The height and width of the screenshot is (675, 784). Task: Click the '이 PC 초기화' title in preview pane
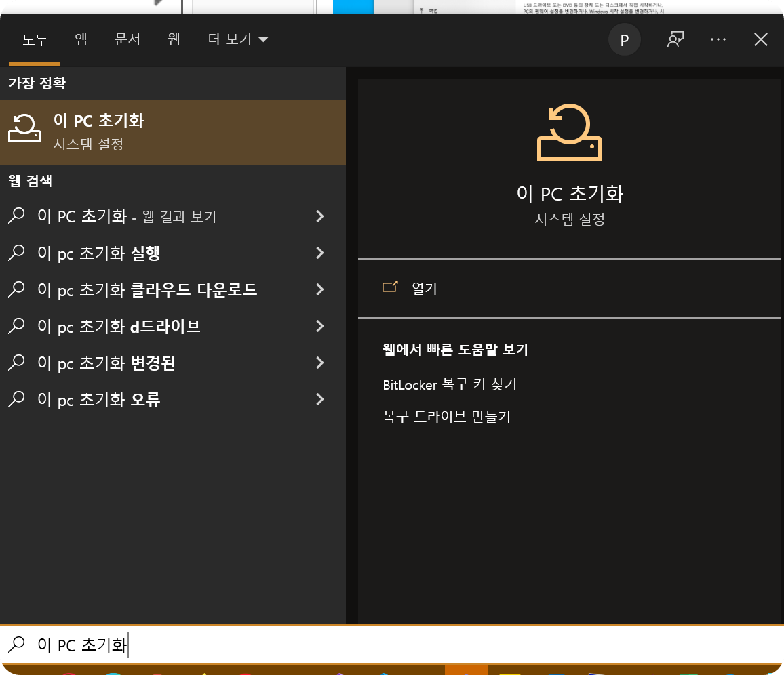pos(570,193)
